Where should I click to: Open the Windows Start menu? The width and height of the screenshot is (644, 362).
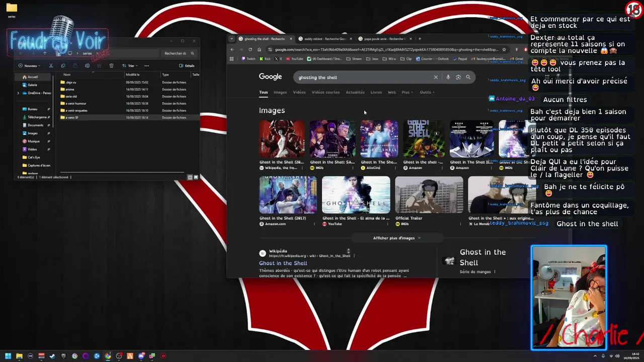point(8,356)
